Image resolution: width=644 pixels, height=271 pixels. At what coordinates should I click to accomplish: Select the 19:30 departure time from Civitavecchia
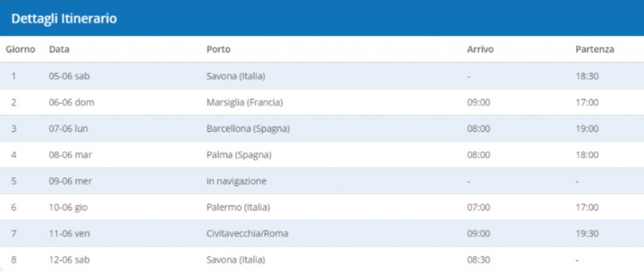[x=587, y=234]
